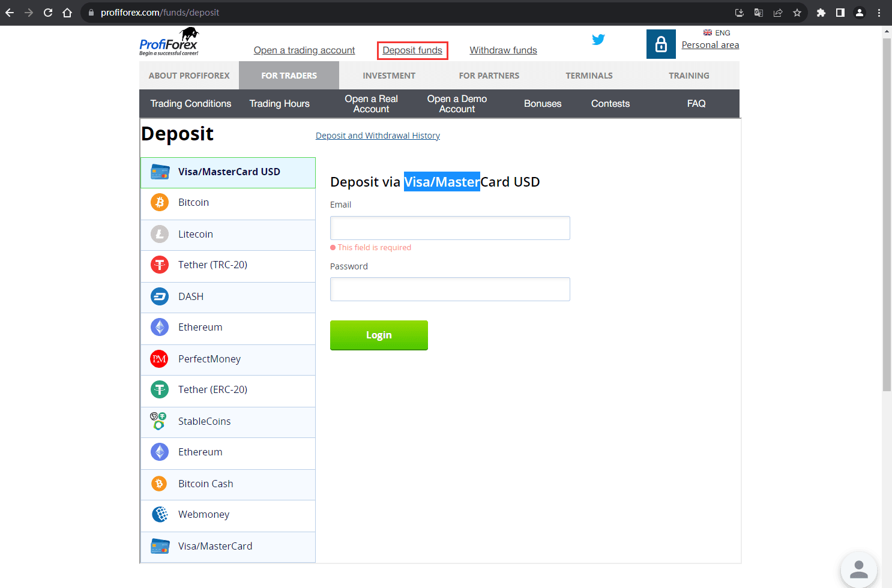Open Trading Conditions submenu item
This screenshot has height=588, width=892.
pyautogui.click(x=191, y=104)
